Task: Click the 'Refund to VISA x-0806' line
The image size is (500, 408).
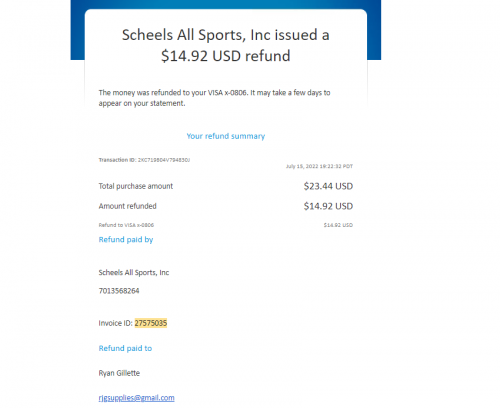Action: (126, 225)
